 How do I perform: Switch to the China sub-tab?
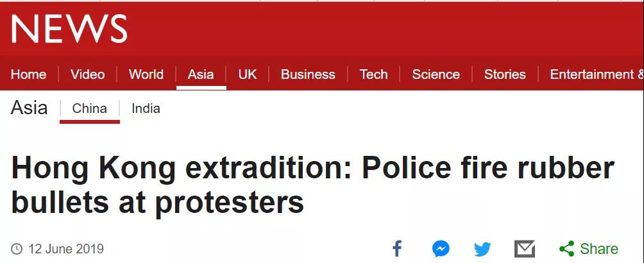[x=90, y=108]
